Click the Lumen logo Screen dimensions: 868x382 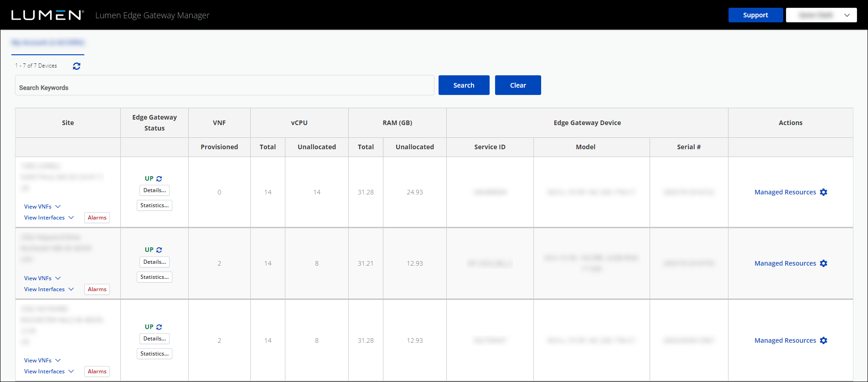(x=47, y=15)
